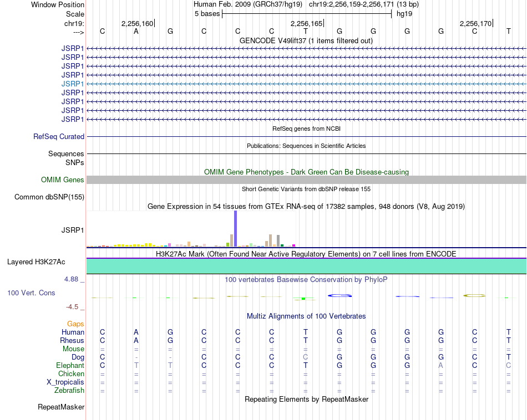Image resolution: width=527 pixels, height=420 pixels.
Task: Open the GTEx Gene Expression track title
Action: pos(306,207)
